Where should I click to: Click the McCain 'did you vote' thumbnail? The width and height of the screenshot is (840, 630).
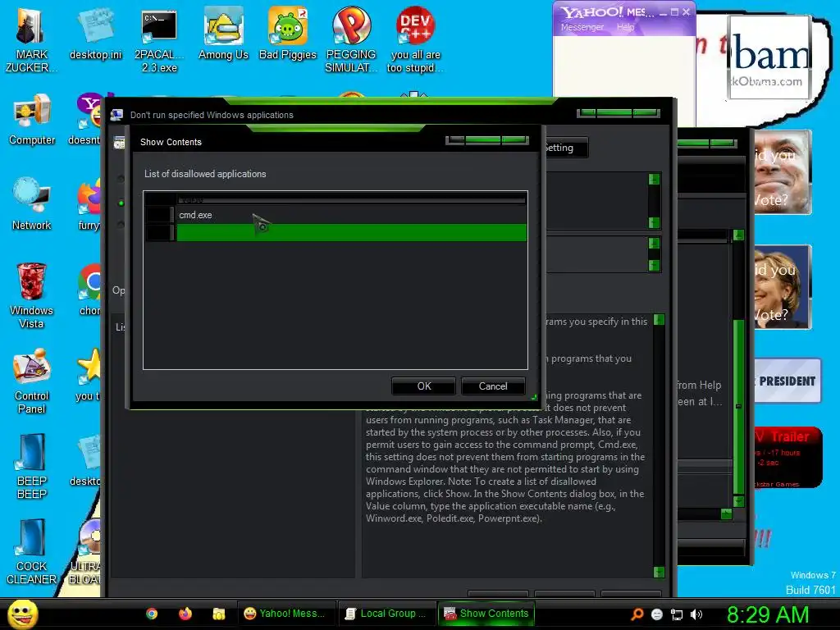point(782,172)
